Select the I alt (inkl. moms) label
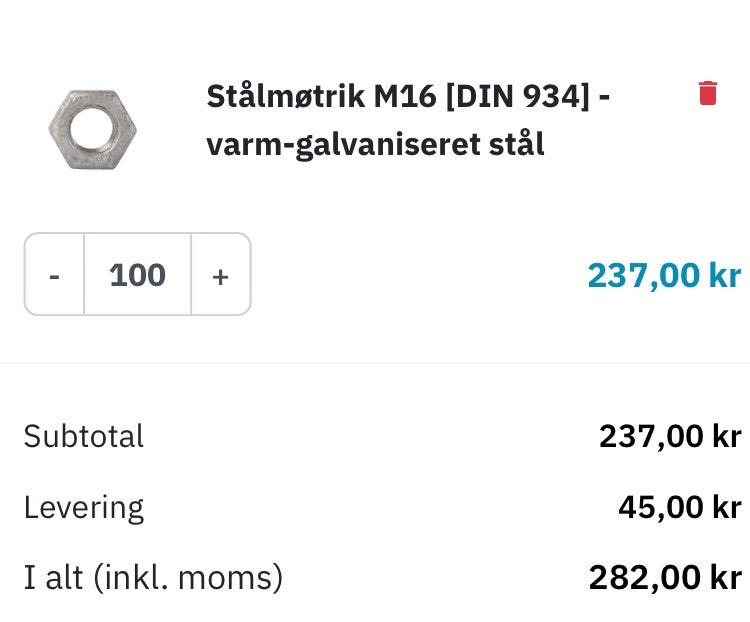The image size is (750, 622). coord(153,577)
